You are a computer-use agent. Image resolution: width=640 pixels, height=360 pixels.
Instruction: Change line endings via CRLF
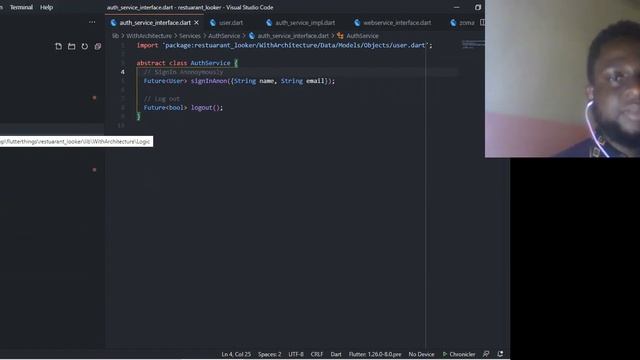coord(317,354)
